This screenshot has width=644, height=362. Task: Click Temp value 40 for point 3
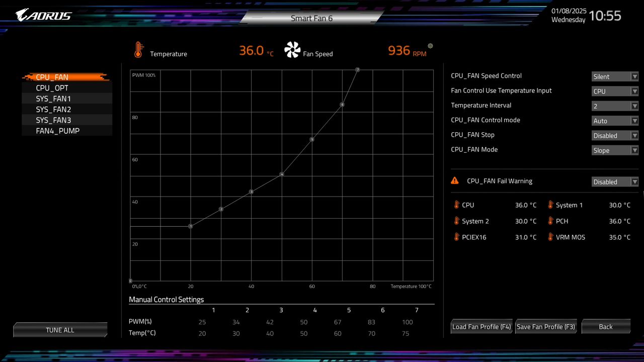point(270,333)
